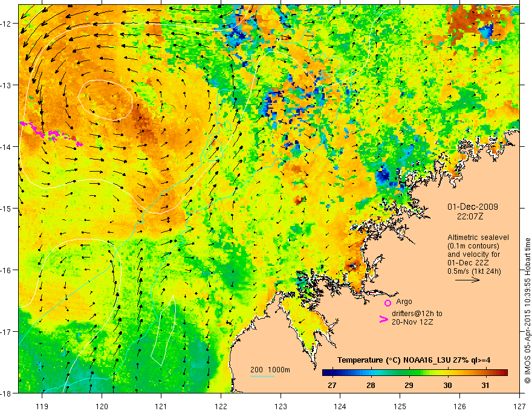Click the longitude axis label '122'

[221, 407]
